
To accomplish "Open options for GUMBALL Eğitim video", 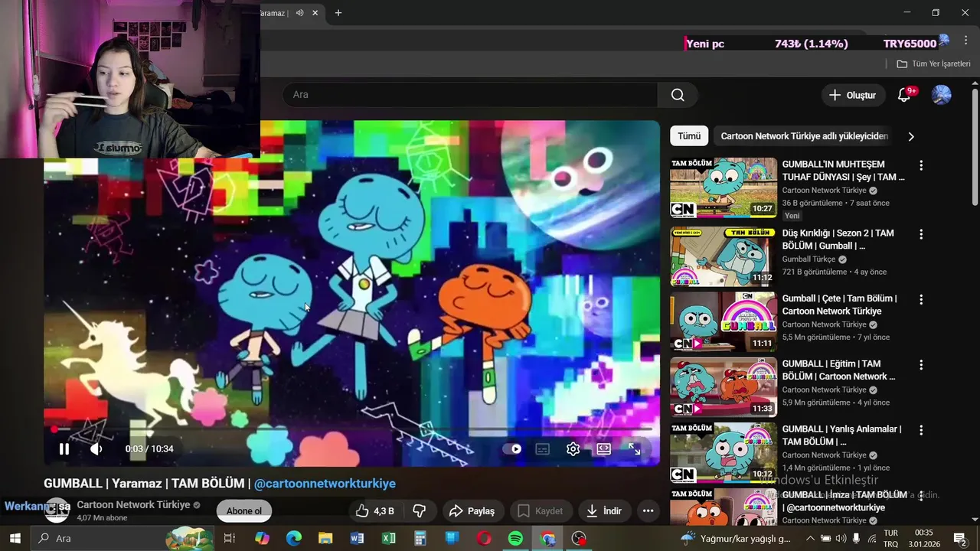I will (x=921, y=365).
